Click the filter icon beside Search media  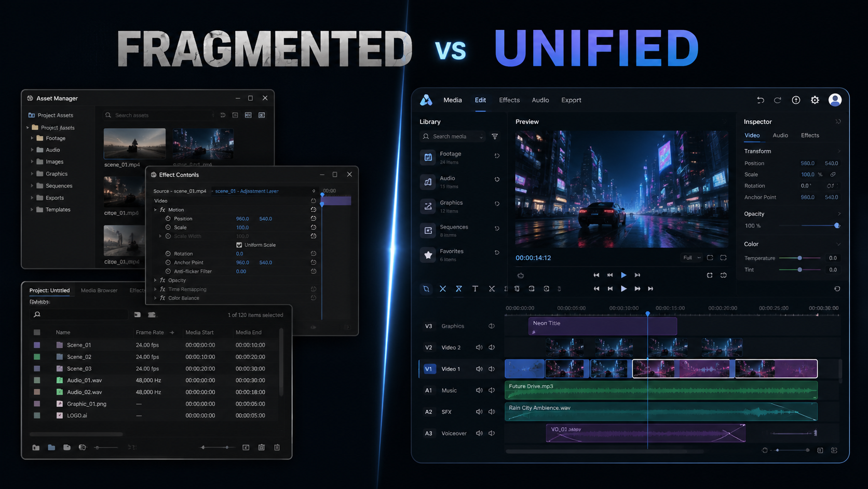[x=495, y=137]
